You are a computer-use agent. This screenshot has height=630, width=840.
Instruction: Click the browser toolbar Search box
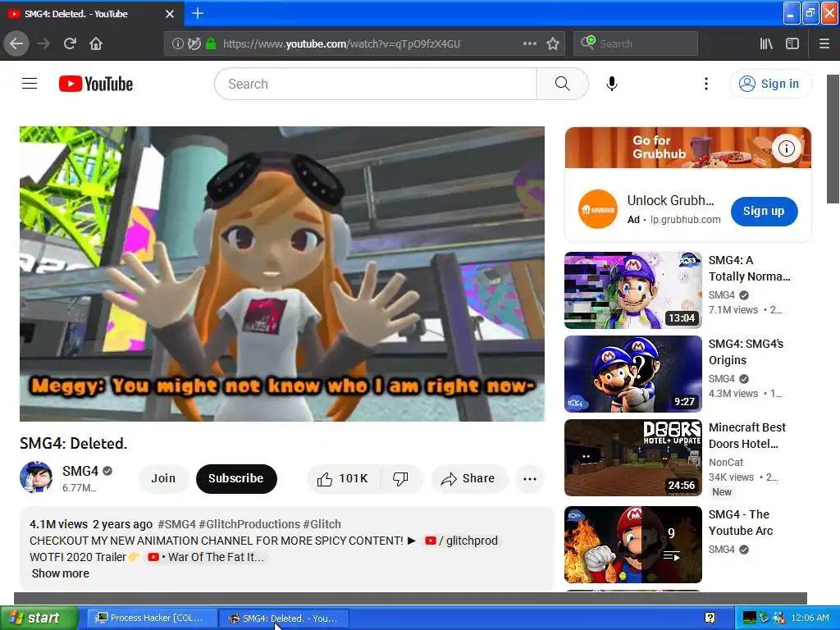coord(636,43)
